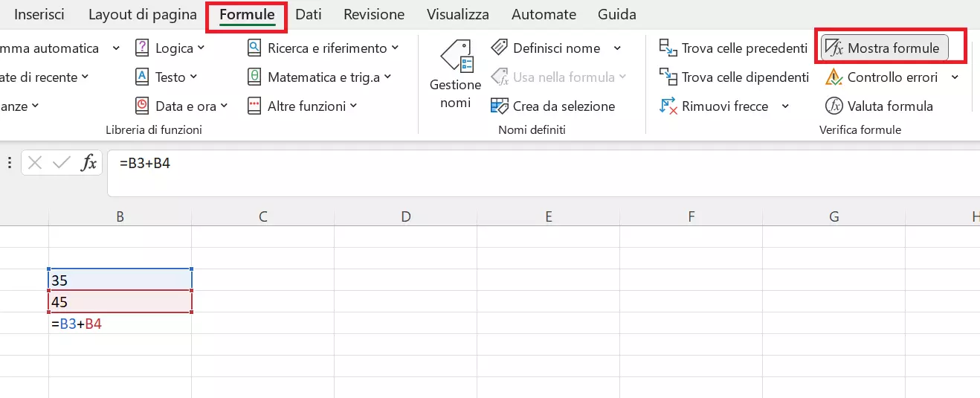This screenshot has height=398, width=980.
Task: Click the Ricerca e riferimento icon
Action: click(254, 48)
